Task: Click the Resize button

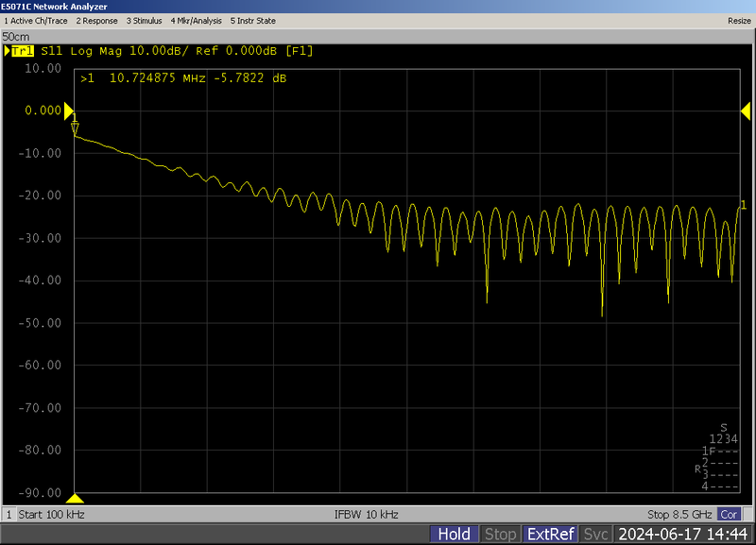Action: [739, 20]
